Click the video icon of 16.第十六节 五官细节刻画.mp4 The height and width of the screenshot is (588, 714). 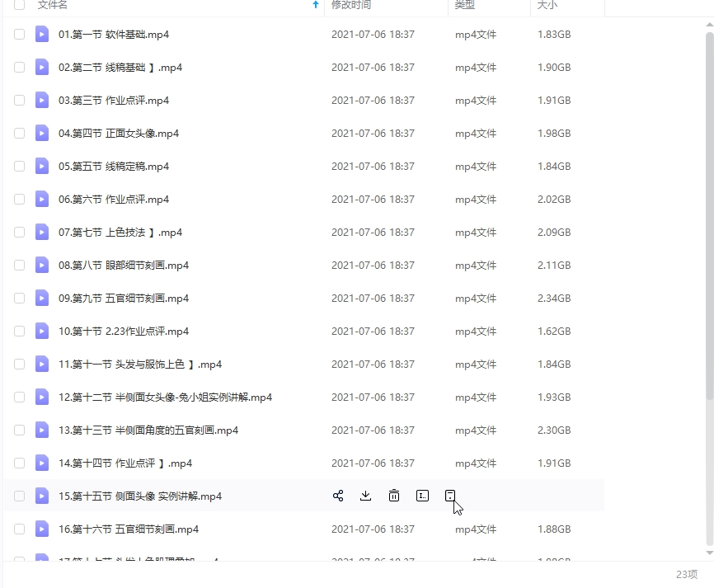(42, 529)
